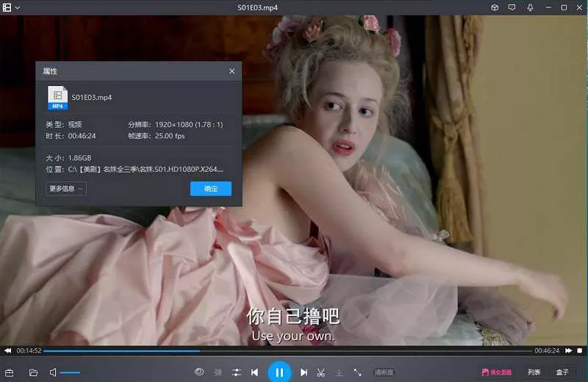Open file using the folder icon
The width and height of the screenshot is (588, 382).
click(x=33, y=372)
